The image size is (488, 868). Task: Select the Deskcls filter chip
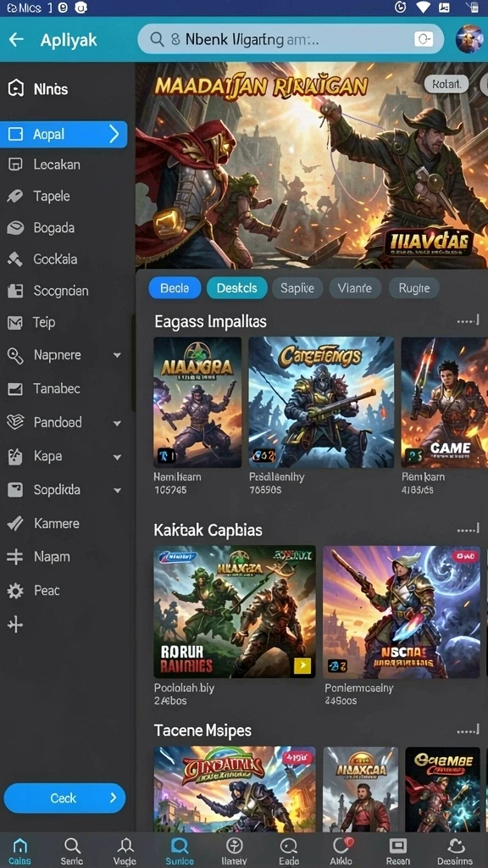(237, 288)
